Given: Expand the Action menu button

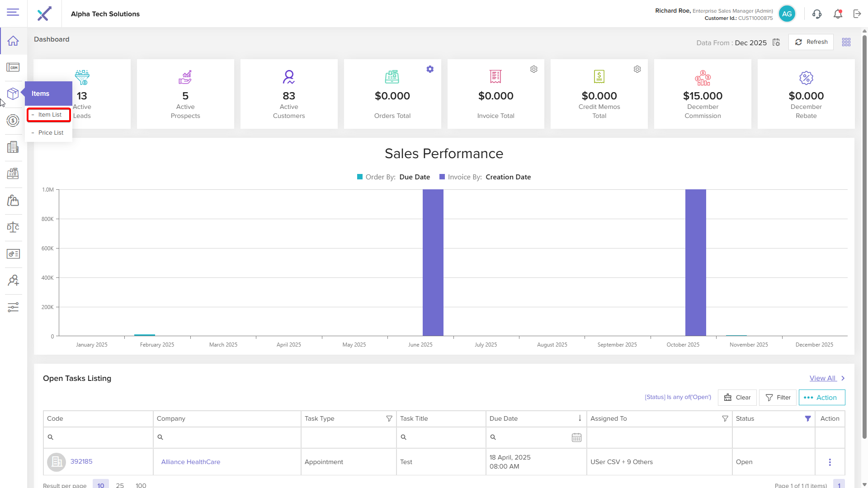Looking at the screenshot, I should click(821, 398).
